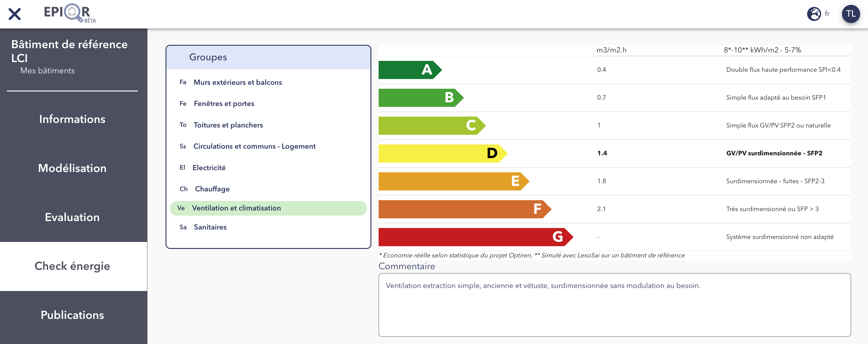Image resolution: width=868 pixels, height=344 pixels.
Task: Click the '8*-10** kWh/m2 - 5-7%' header
Action: (x=762, y=50)
